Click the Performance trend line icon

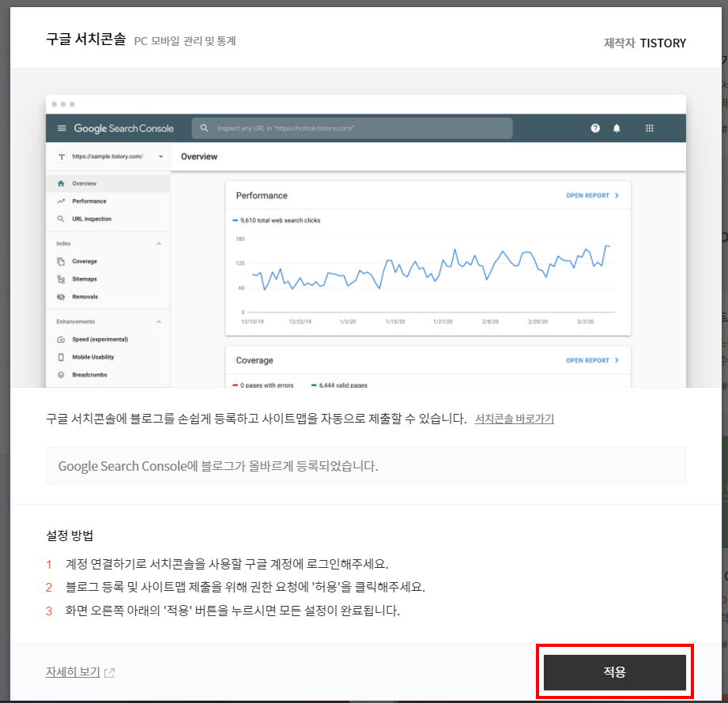[x=61, y=201]
